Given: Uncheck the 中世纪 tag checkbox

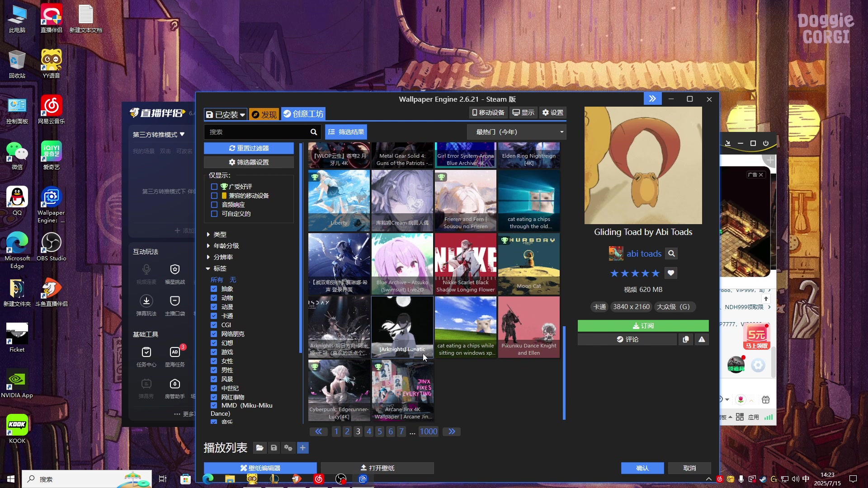Looking at the screenshot, I should [x=214, y=388].
